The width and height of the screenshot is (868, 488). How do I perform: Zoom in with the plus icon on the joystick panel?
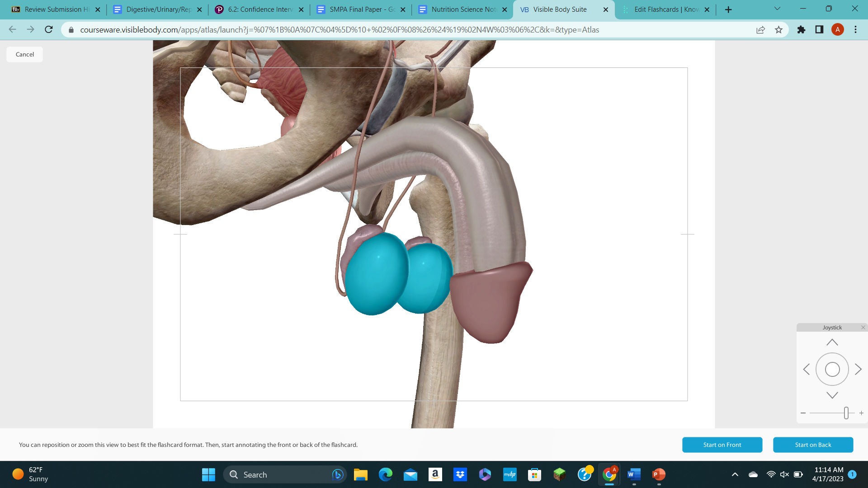(861, 413)
